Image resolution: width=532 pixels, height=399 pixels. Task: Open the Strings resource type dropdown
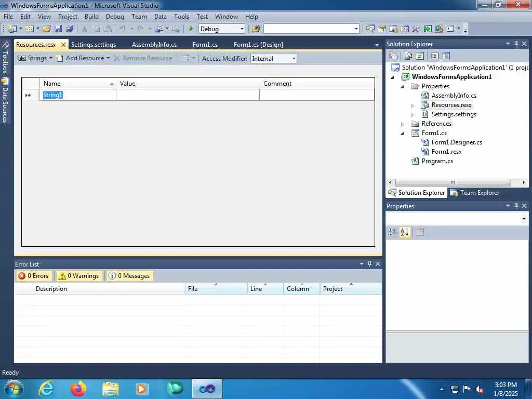(x=35, y=58)
